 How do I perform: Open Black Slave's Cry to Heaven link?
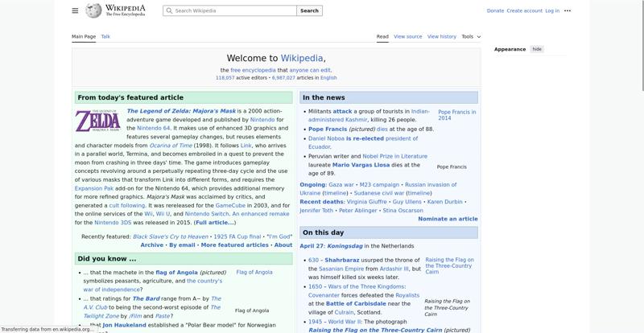(171, 236)
